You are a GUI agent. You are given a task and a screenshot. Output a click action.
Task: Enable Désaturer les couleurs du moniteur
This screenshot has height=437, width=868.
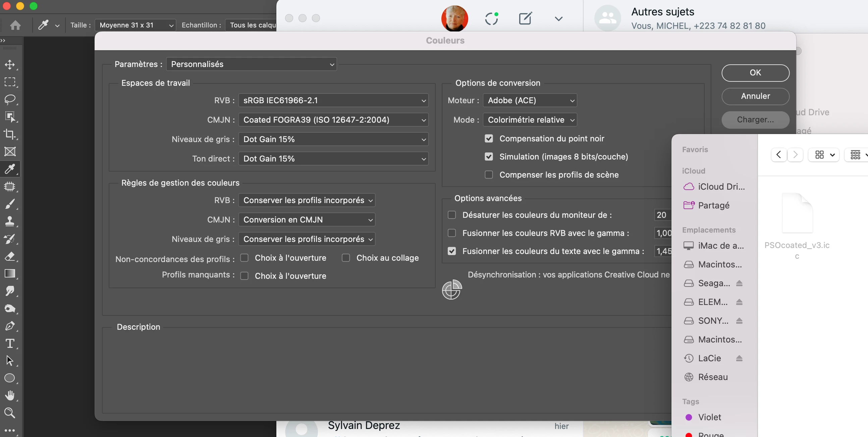(451, 215)
